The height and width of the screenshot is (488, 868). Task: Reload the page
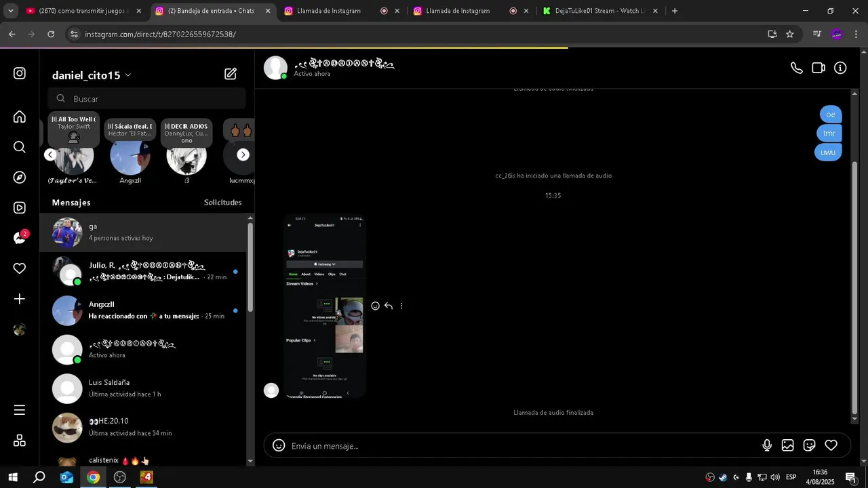pyautogui.click(x=51, y=34)
